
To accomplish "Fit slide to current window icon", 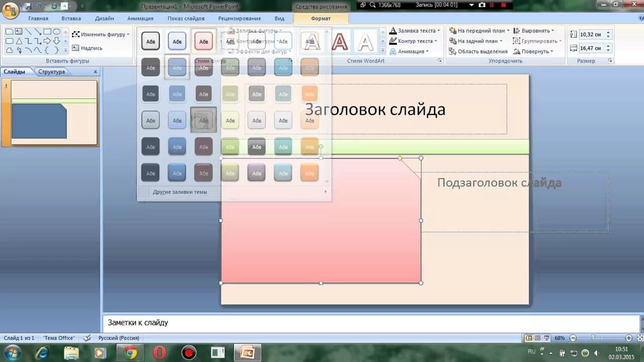I will (640, 338).
